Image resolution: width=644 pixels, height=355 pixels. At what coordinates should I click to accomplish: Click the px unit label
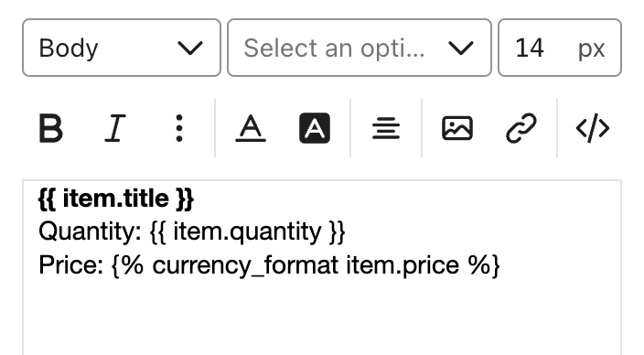[x=592, y=49]
